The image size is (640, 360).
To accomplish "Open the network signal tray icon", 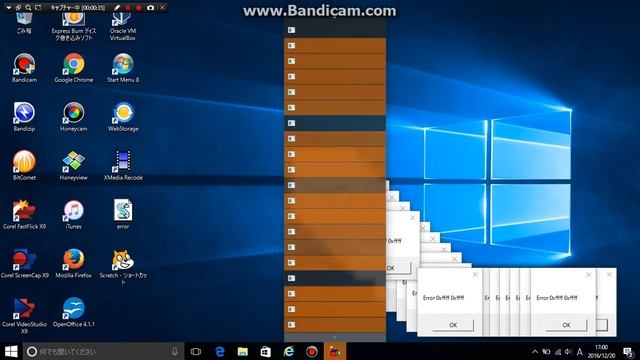I will click(558, 352).
